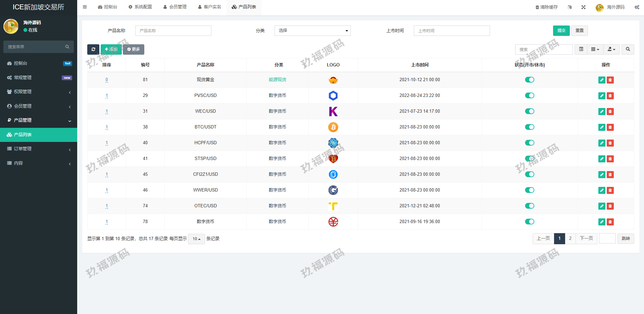Switch off status for OTEC/USD
This screenshot has height=314, width=644.
click(x=529, y=206)
